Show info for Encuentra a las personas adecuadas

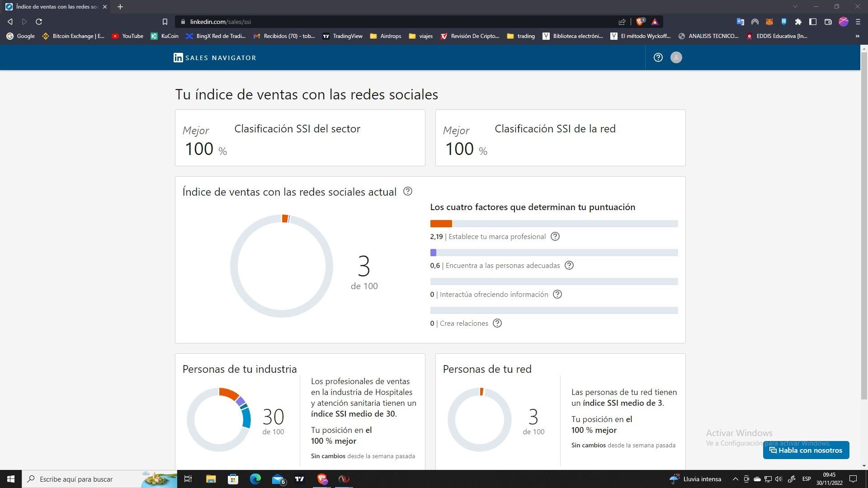tap(569, 265)
